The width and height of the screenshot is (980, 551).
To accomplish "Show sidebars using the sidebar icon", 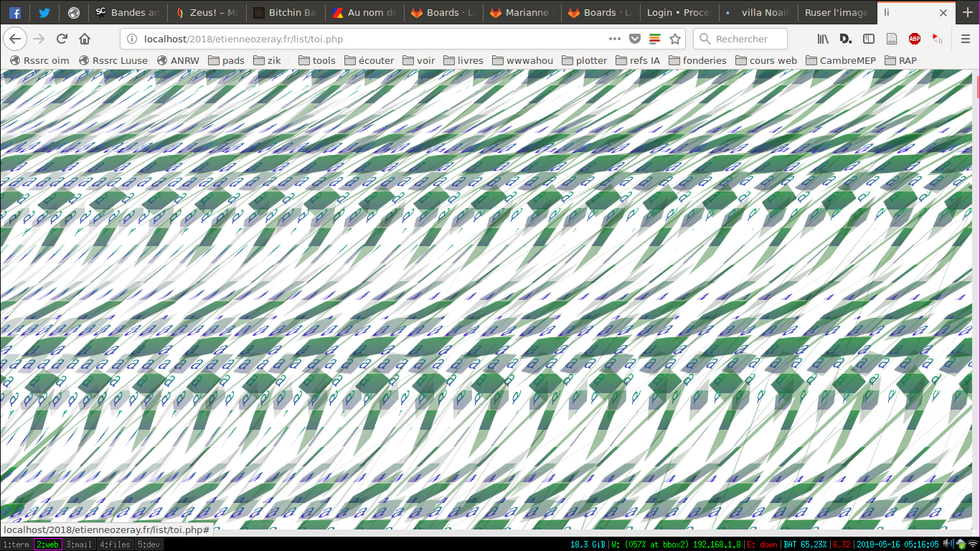I will pyautogui.click(x=868, y=39).
